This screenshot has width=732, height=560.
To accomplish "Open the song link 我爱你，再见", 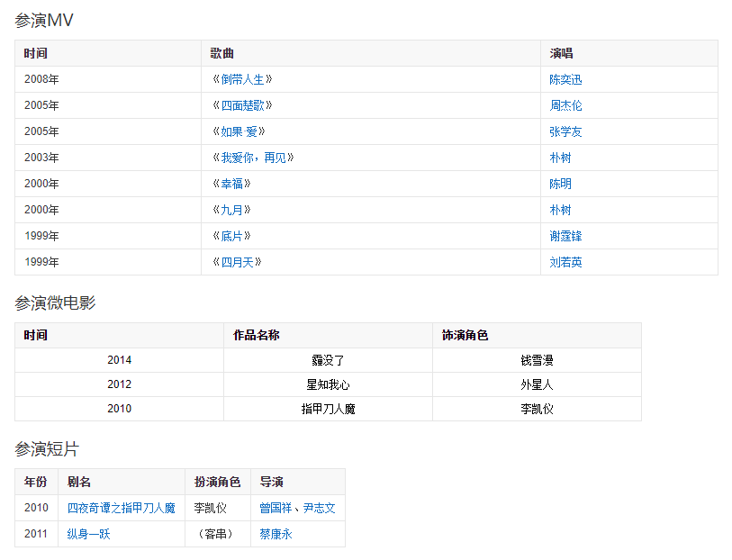I will pos(253,158).
